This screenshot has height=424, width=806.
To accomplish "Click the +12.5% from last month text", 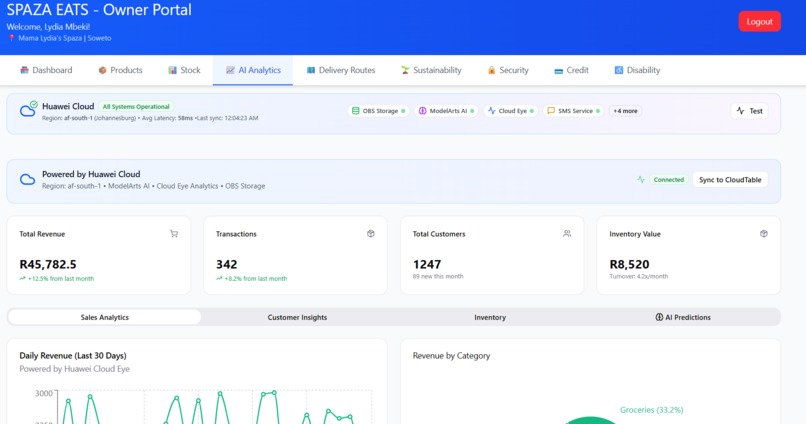I will click(61, 279).
